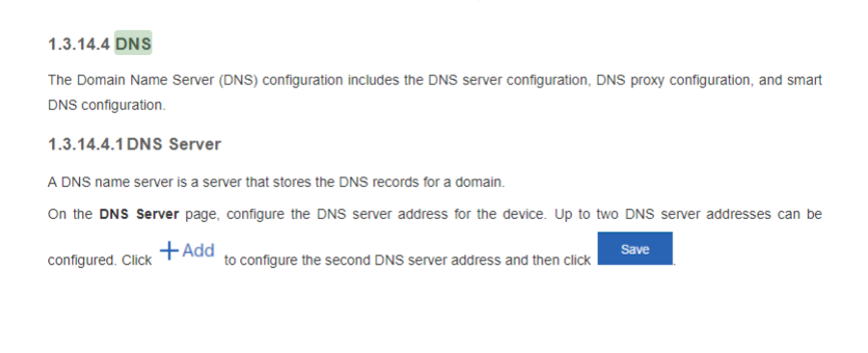Image resolution: width=868 pixels, height=353 pixels.
Task: Click the blue Save button
Action: point(635,249)
